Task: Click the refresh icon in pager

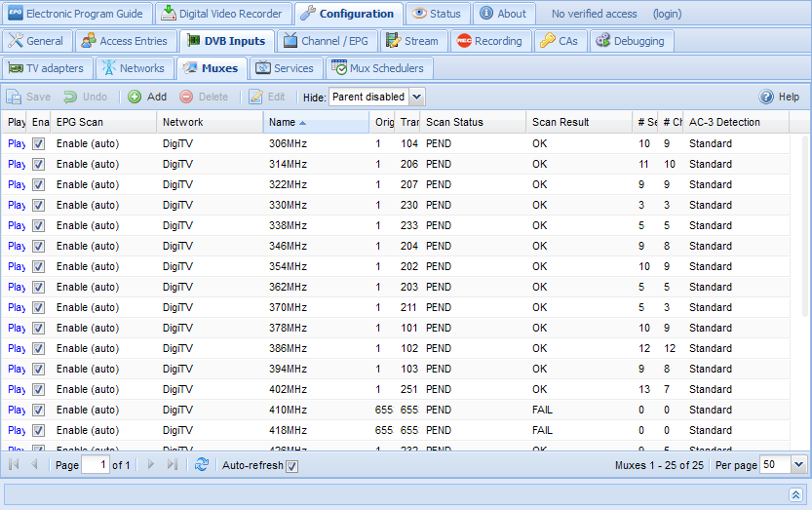Action: (x=202, y=465)
